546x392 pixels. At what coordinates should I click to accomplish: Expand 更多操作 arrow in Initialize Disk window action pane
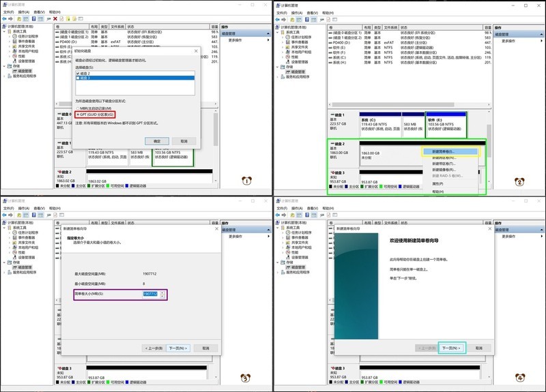point(268,40)
